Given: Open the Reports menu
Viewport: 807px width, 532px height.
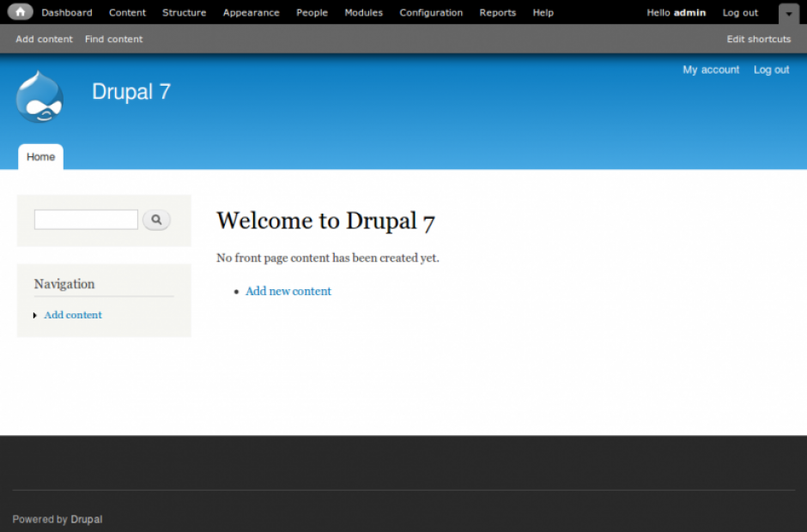Looking at the screenshot, I should pos(498,12).
